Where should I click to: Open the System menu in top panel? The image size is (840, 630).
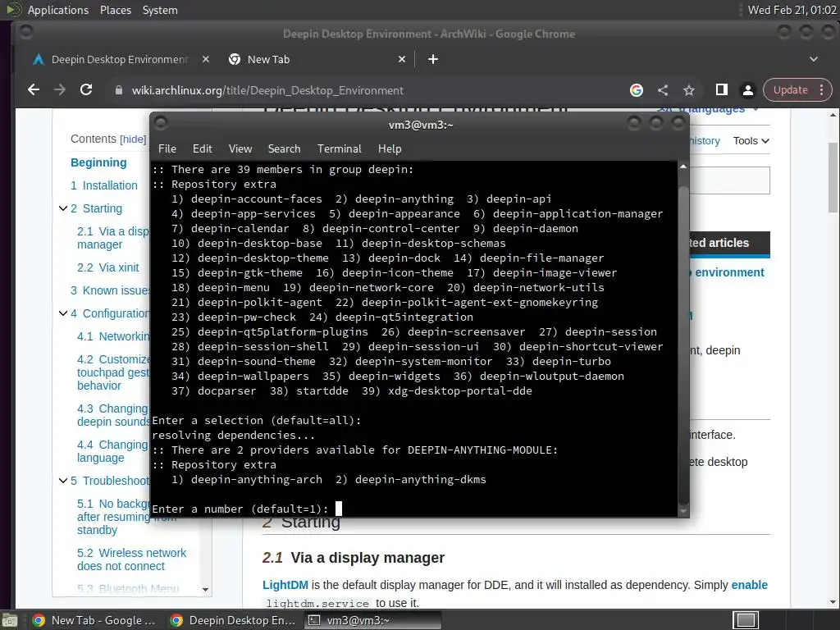pyautogui.click(x=160, y=10)
